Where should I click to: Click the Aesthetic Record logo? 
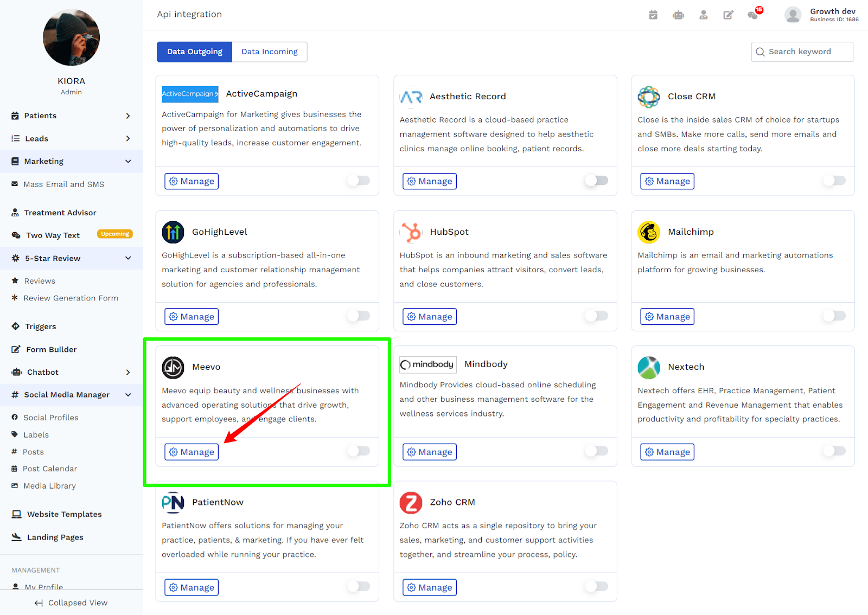point(411,97)
